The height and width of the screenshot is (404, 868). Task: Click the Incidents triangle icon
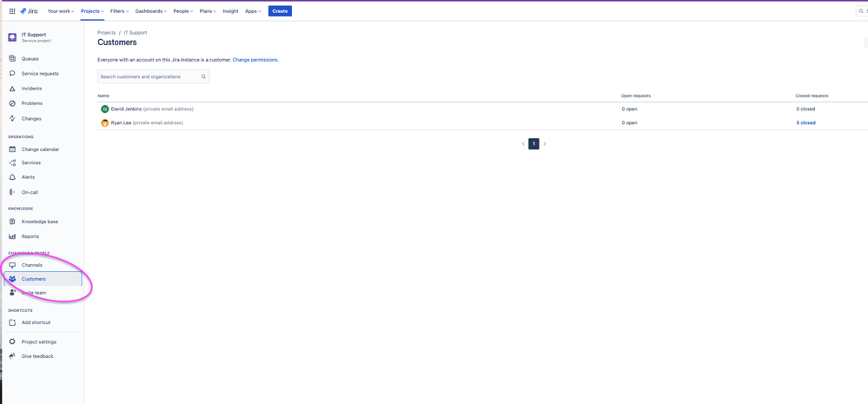12,89
